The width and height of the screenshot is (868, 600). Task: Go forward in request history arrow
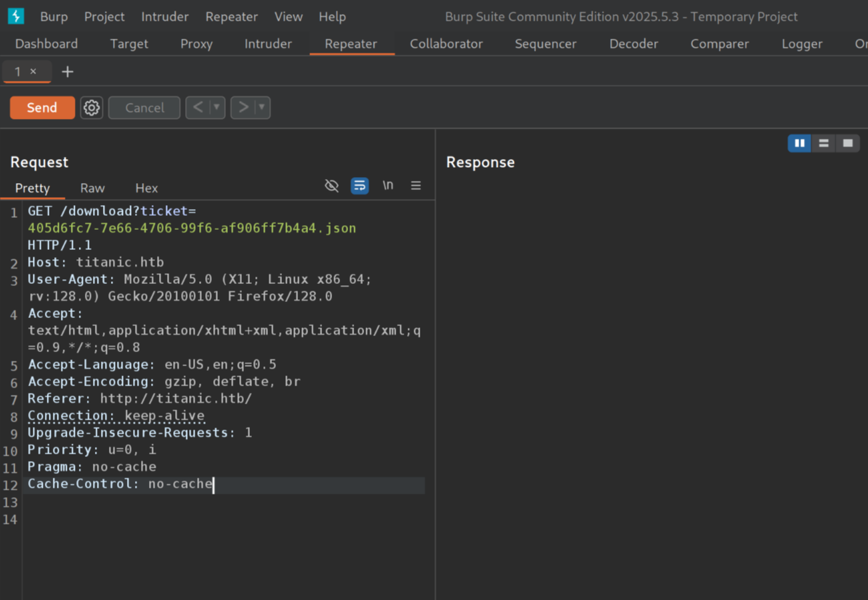click(243, 108)
